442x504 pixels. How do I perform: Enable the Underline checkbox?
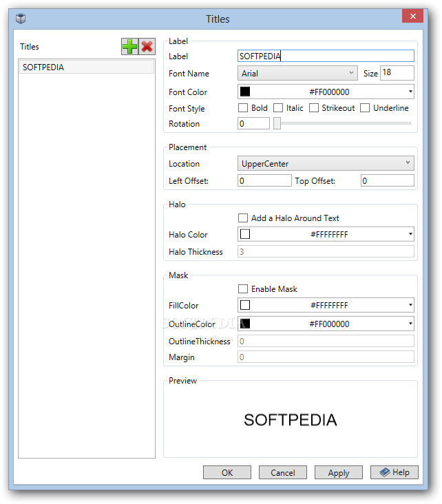pyautogui.click(x=365, y=107)
